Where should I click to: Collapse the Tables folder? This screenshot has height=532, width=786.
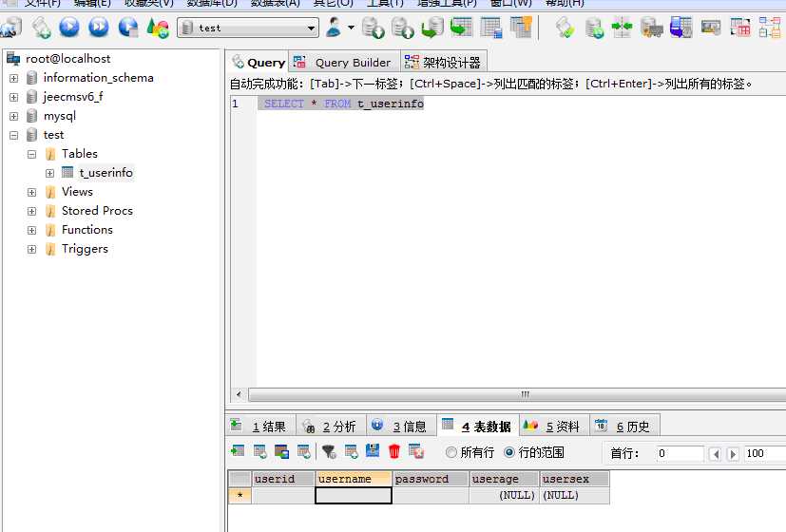[32, 154]
